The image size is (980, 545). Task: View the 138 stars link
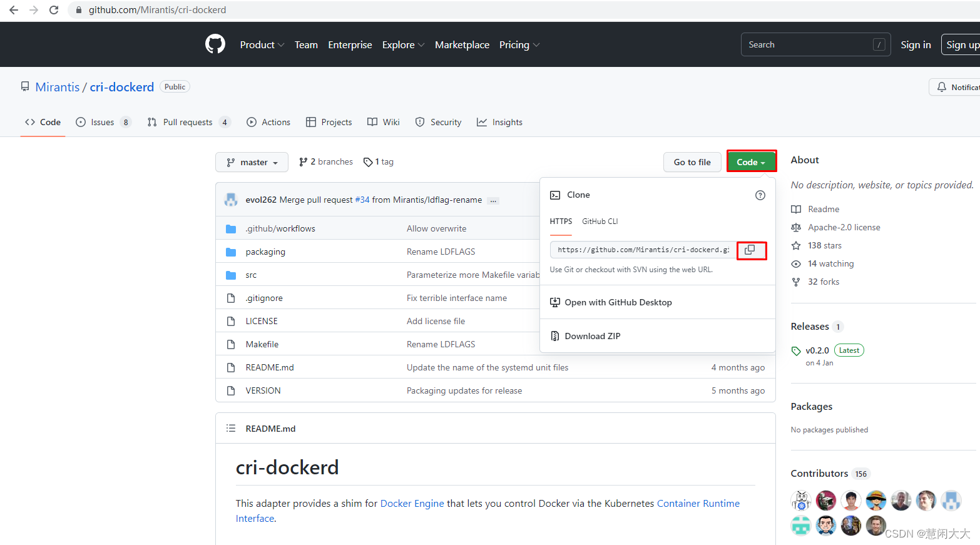click(x=817, y=245)
